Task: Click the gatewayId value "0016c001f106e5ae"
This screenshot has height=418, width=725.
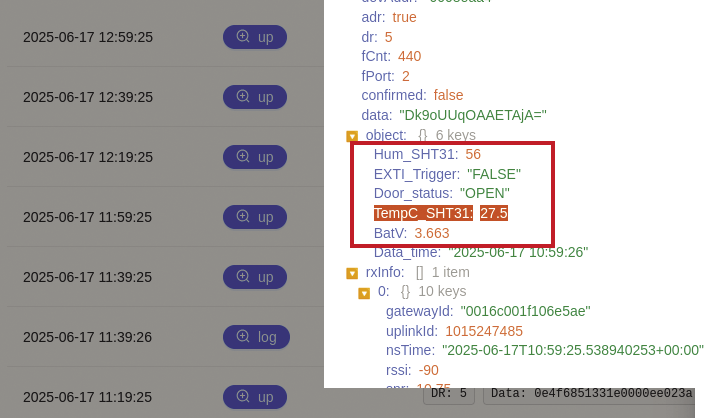Action: click(526, 311)
